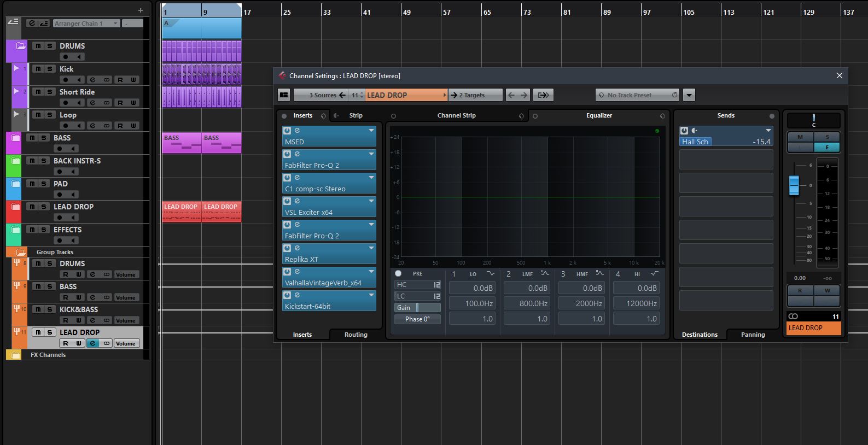This screenshot has height=445, width=868.
Task: Enable record on the Short Ride track
Action: (x=66, y=103)
